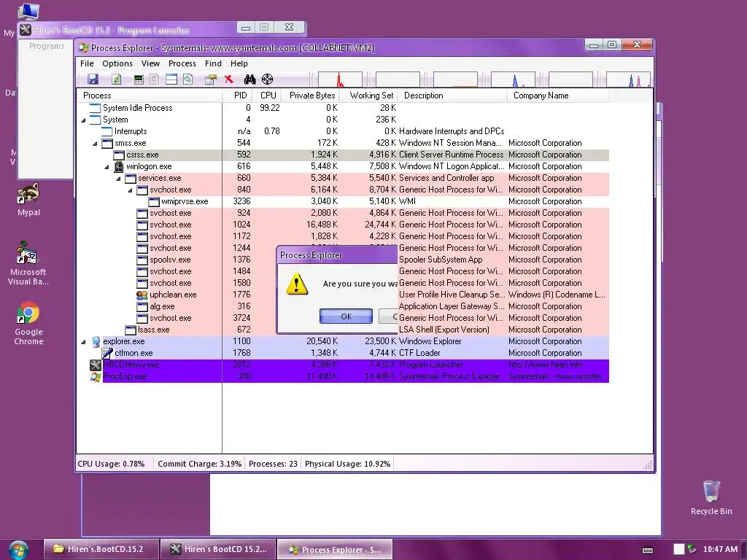747x560 pixels.
Task: Select the alg.exe process row
Action: 343,306
